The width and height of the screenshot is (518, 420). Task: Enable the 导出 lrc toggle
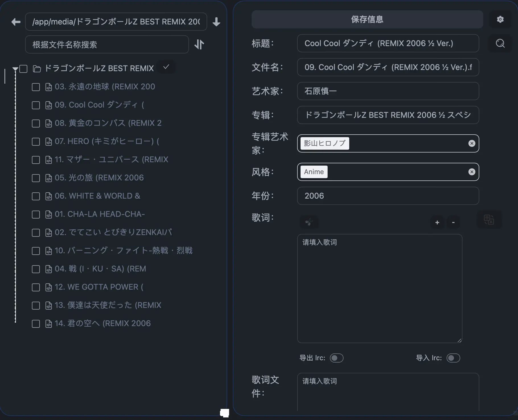tap(336, 358)
